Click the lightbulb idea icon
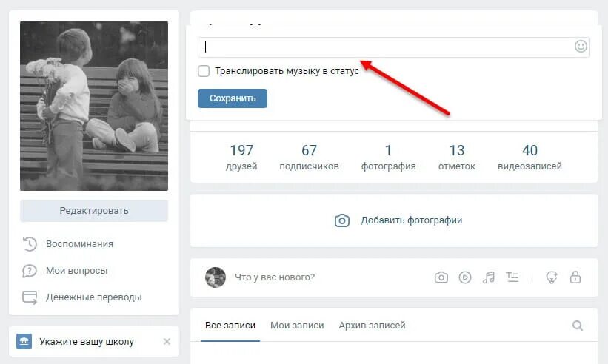 [x=552, y=277]
